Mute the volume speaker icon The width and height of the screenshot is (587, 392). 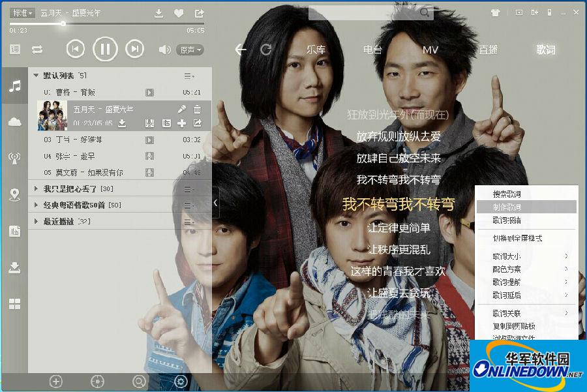click(x=164, y=50)
